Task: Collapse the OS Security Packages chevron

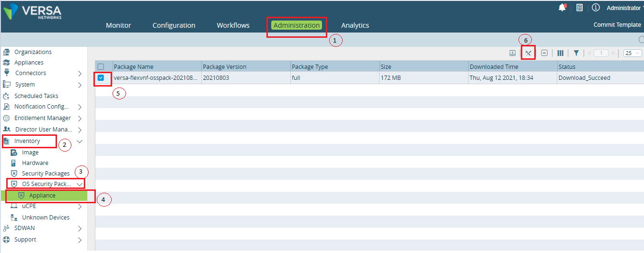Action: tap(80, 184)
